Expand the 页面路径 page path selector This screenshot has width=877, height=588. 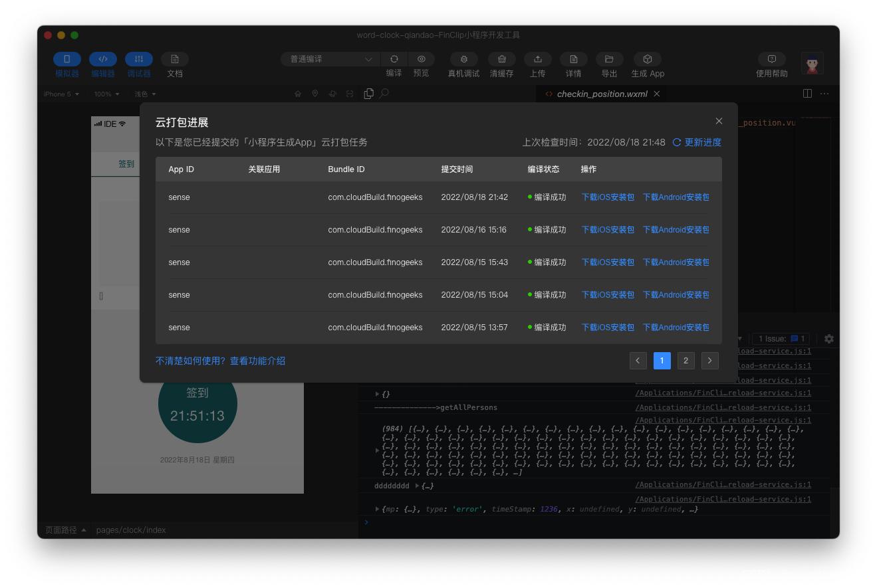pyautogui.click(x=65, y=530)
